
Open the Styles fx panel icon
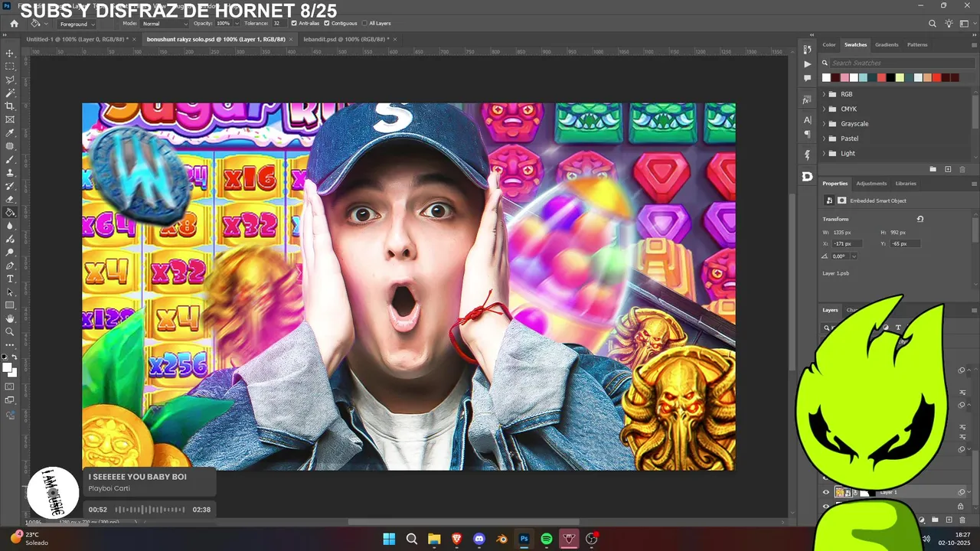coord(807,100)
